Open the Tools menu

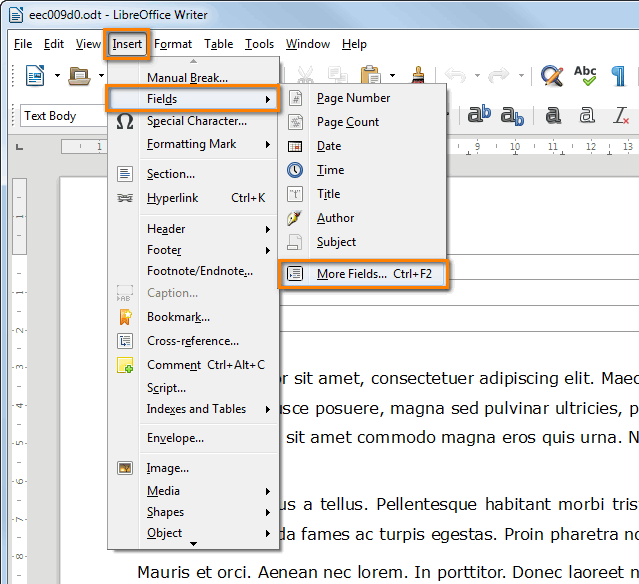point(259,44)
